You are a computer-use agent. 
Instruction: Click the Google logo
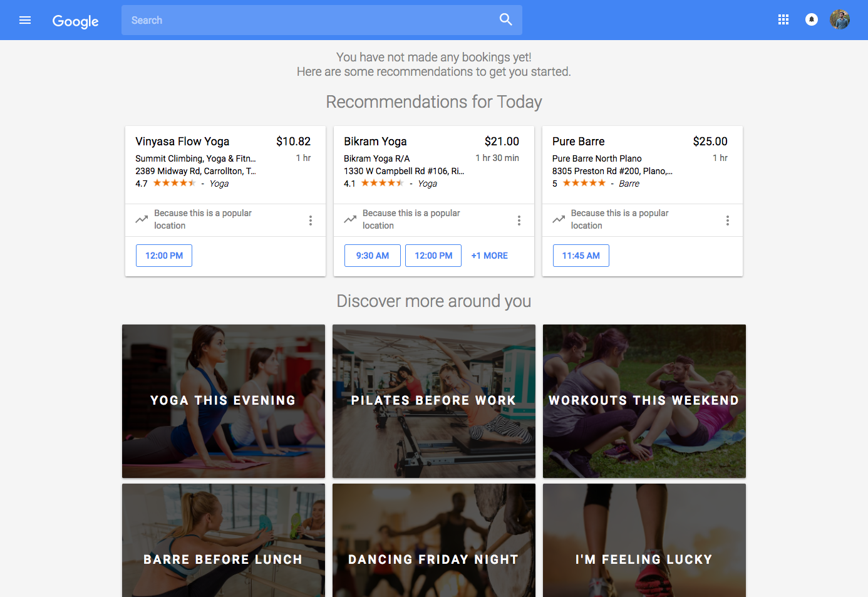[76, 21]
